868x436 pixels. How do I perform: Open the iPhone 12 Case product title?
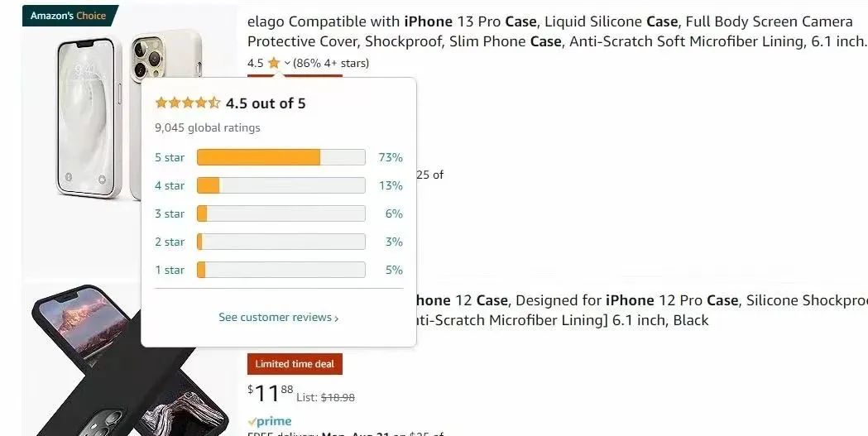[640, 310]
